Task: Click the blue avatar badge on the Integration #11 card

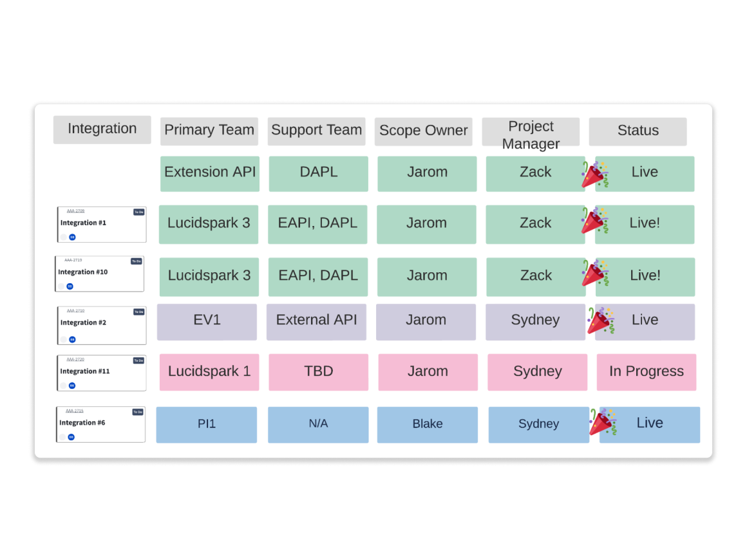Action: [x=72, y=386]
